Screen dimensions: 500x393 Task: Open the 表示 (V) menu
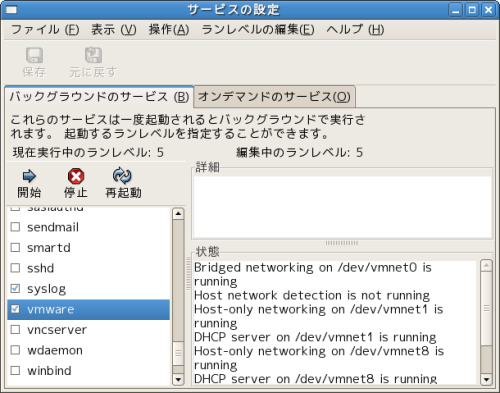pos(114,30)
